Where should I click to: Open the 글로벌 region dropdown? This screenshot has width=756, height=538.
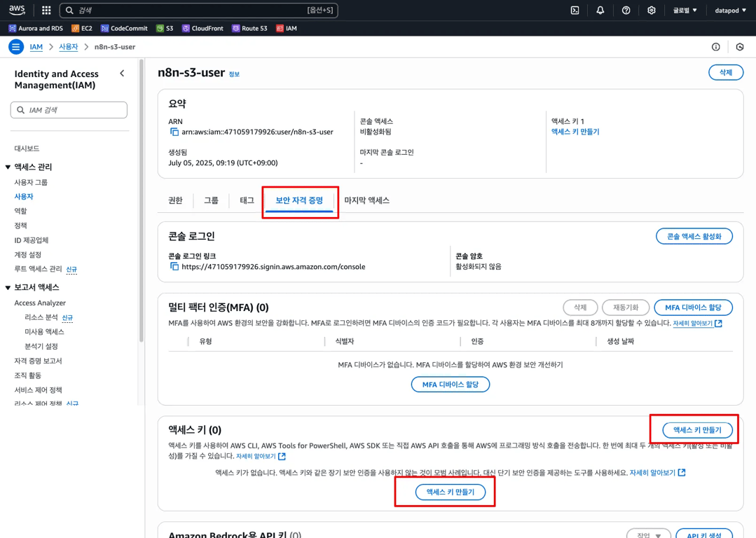coord(685,10)
